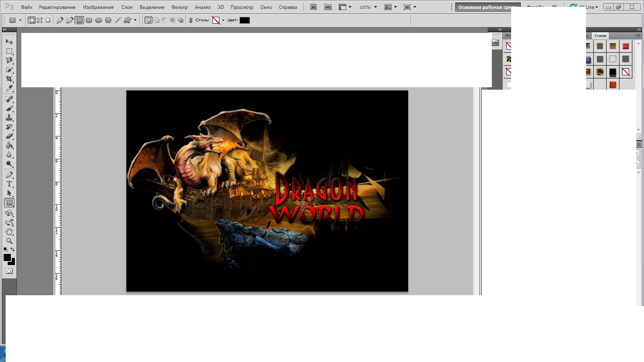Choose the Ellipse shape in options bar
644x362 pixels.
pos(99,20)
